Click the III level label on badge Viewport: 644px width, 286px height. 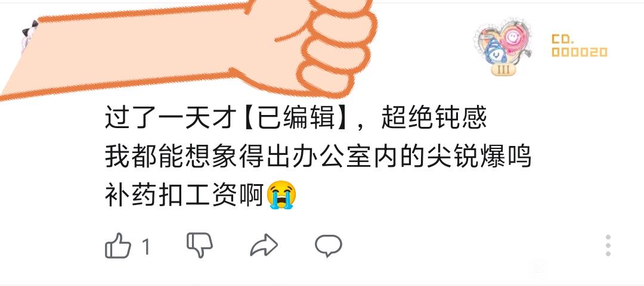503,70
